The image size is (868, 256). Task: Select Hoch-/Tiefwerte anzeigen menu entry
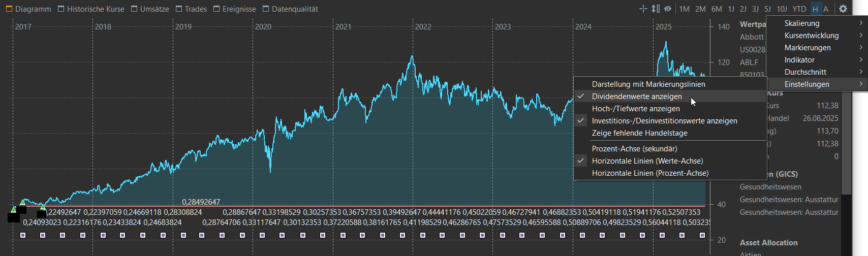tap(635, 109)
